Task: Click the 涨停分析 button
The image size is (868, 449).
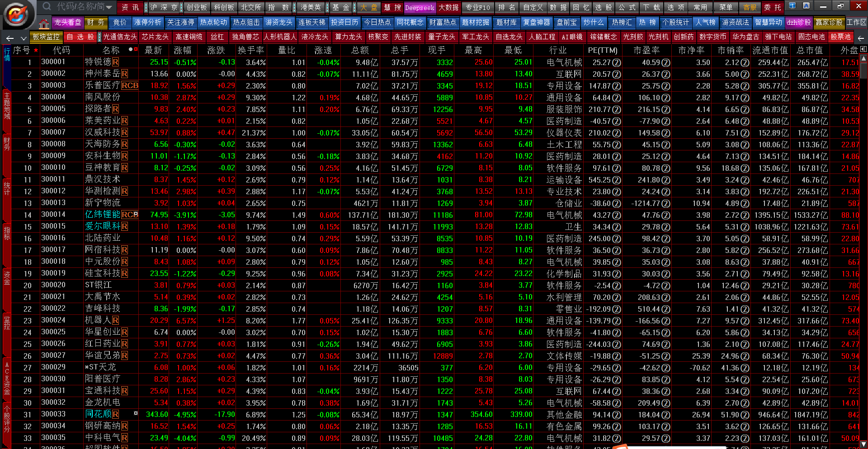Action: (x=147, y=22)
